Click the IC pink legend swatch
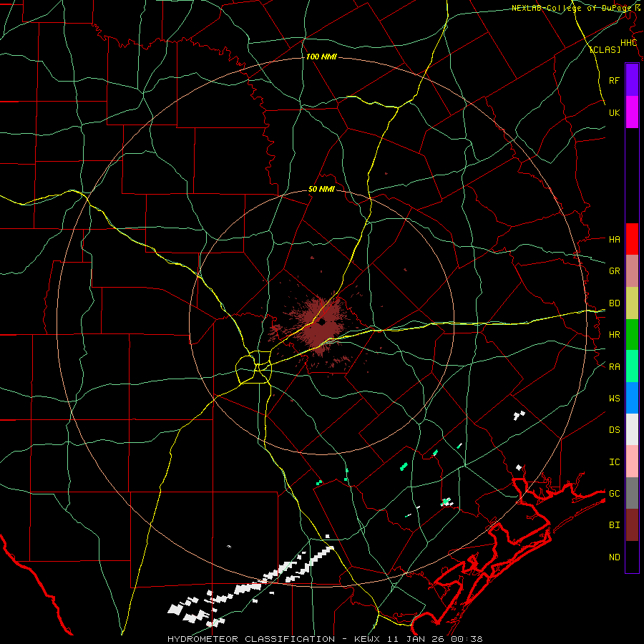 tap(632, 462)
